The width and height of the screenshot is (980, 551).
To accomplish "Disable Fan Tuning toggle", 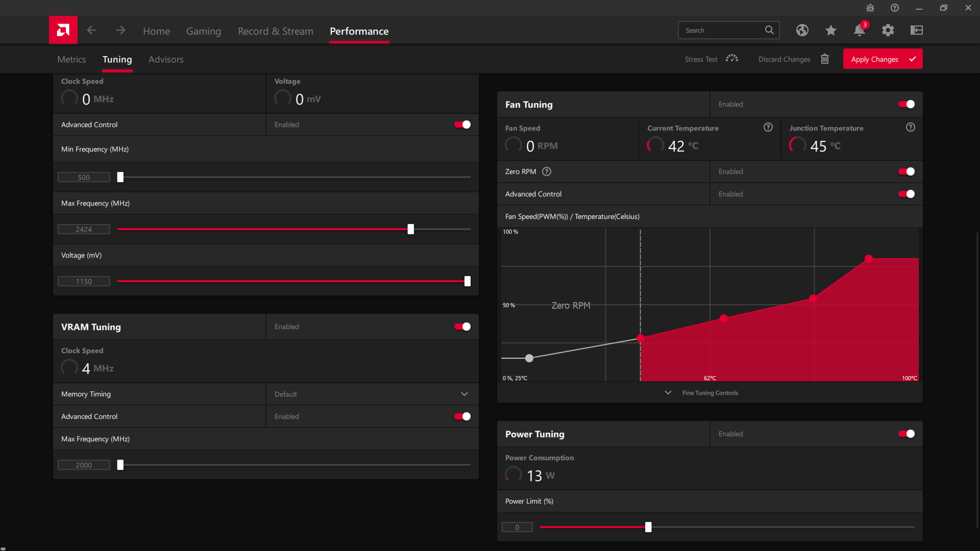I will 906,104.
